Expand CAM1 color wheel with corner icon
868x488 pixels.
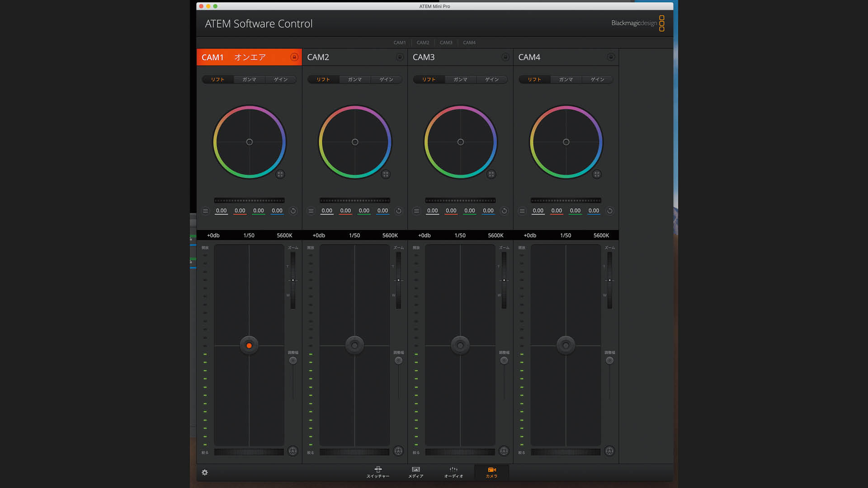click(280, 174)
